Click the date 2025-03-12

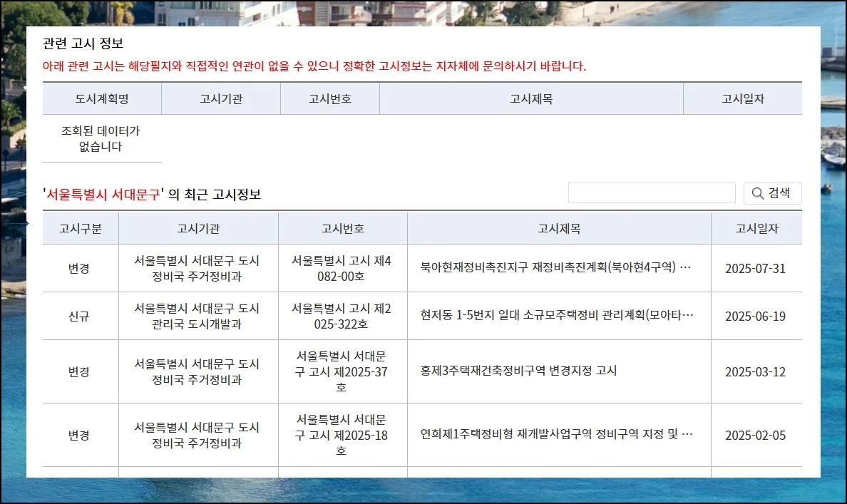[x=755, y=371]
